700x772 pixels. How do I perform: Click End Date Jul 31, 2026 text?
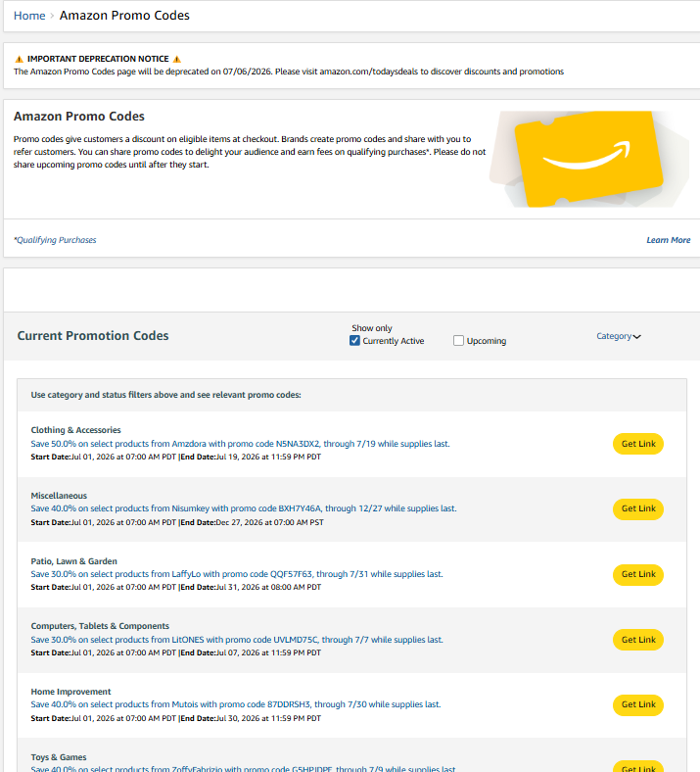251,588
